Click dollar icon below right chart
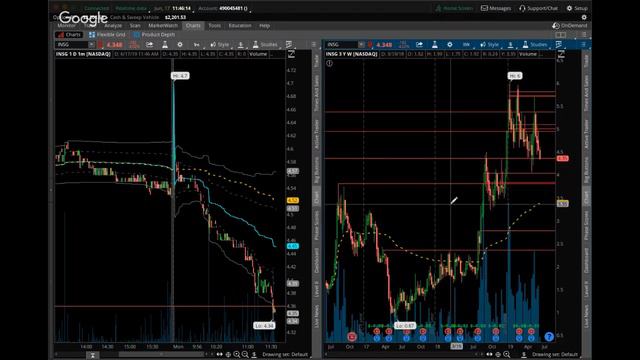The height and width of the screenshot is (360, 640). 524,354
